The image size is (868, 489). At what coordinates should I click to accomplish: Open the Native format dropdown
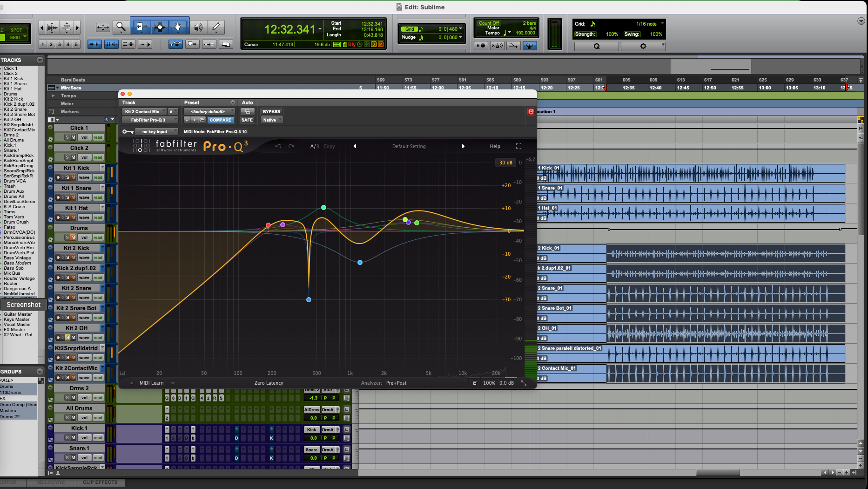click(272, 120)
